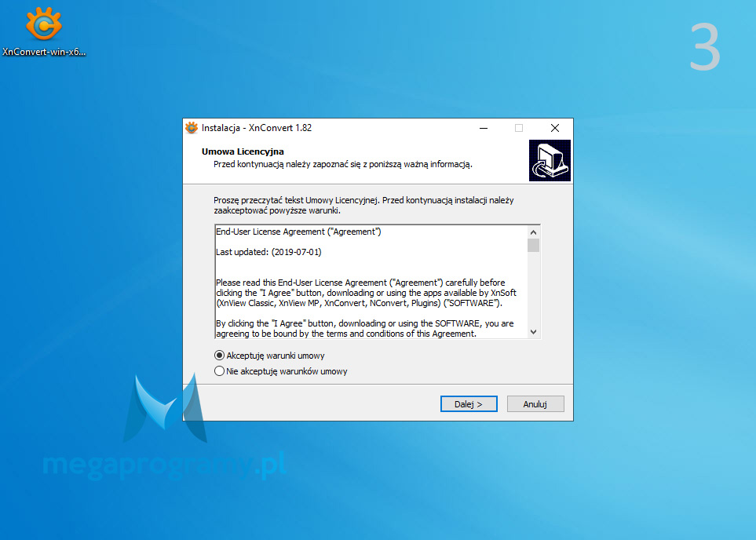Cancel installation with Anuluj button
The image size is (756, 540).
tap(535, 404)
